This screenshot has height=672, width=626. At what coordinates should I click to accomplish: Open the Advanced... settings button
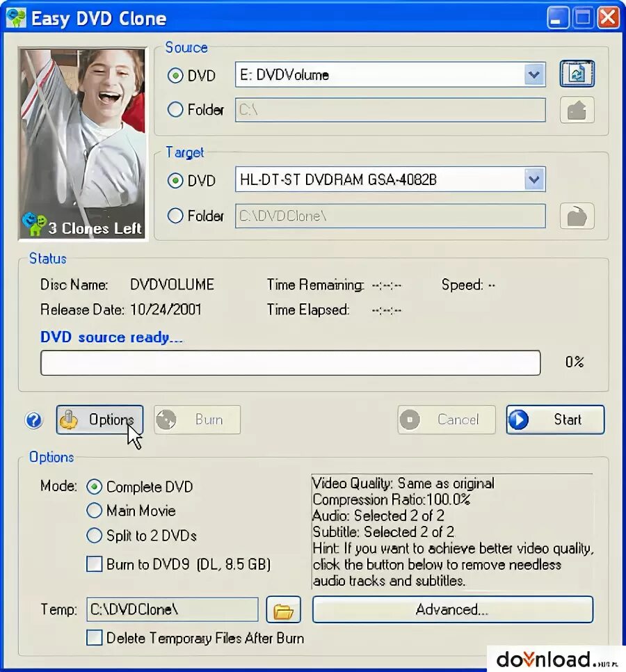453,609
